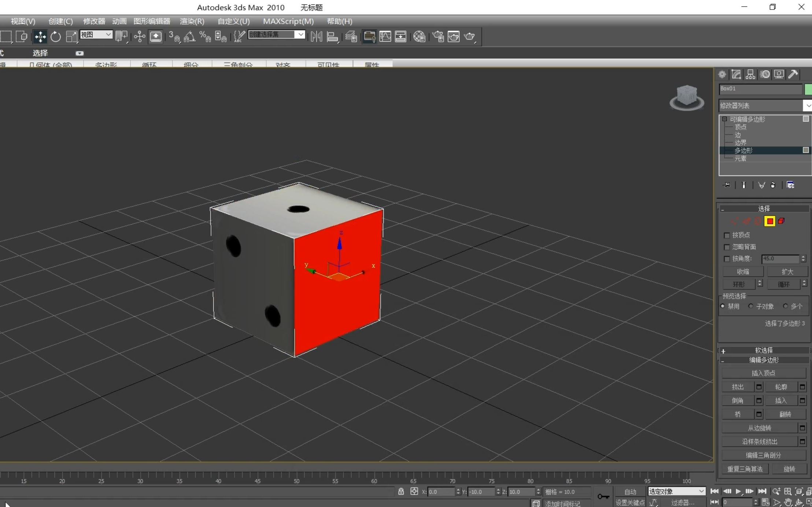Toggle the angle snap icon

[189, 37]
